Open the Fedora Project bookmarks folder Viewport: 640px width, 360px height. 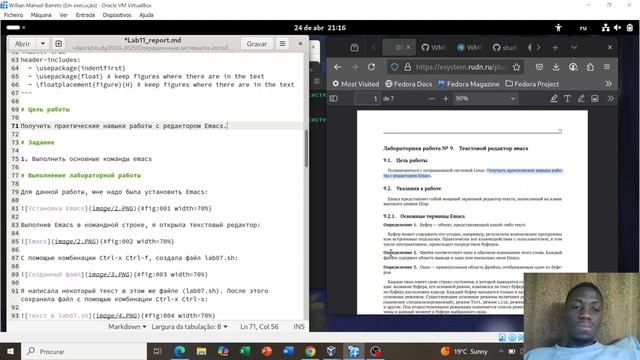tap(532, 84)
